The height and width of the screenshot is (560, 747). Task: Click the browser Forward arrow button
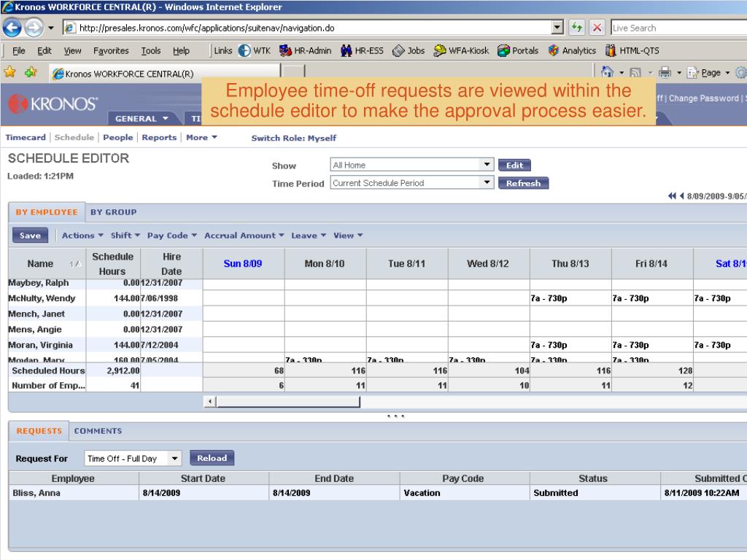tap(34, 28)
